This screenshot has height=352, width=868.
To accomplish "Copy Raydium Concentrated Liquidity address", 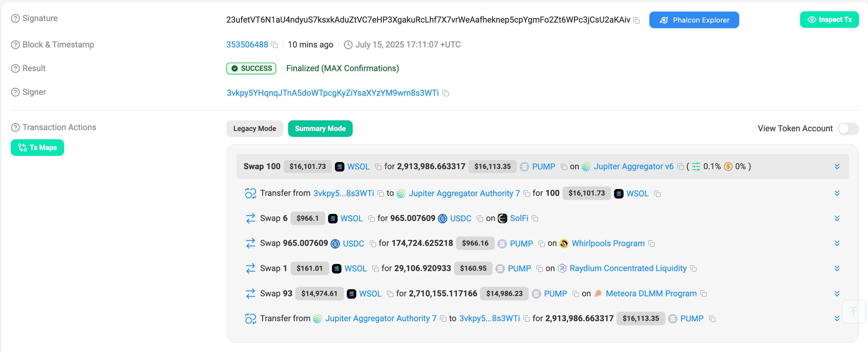I will point(693,269).
